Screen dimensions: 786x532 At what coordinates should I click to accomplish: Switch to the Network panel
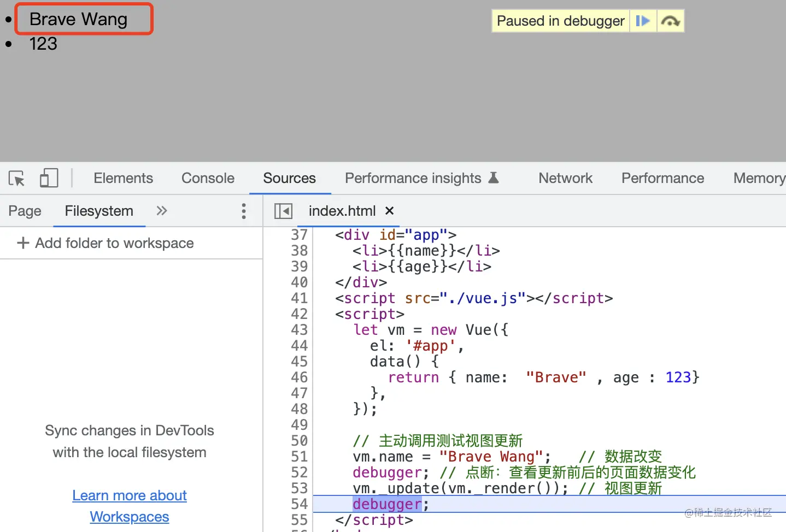coord(565,179)
